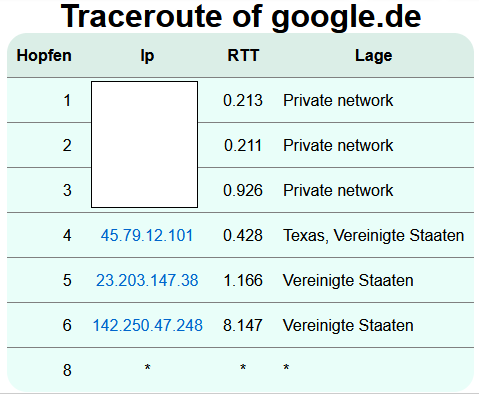Select RTT value 0.428 in hop 4
Screen dimensions: 479x396
[x=243, y=235]
